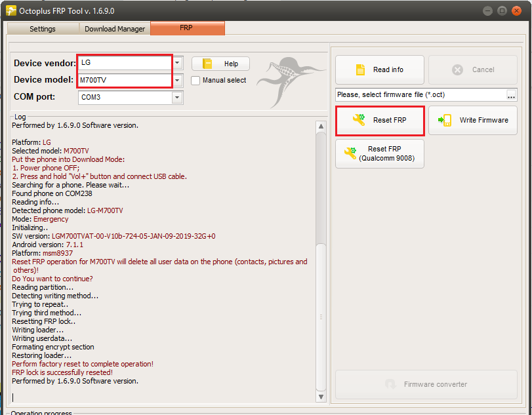532x415 pixels.
Task: Open the COM port dropdown arrow
Action: point(176,98)
